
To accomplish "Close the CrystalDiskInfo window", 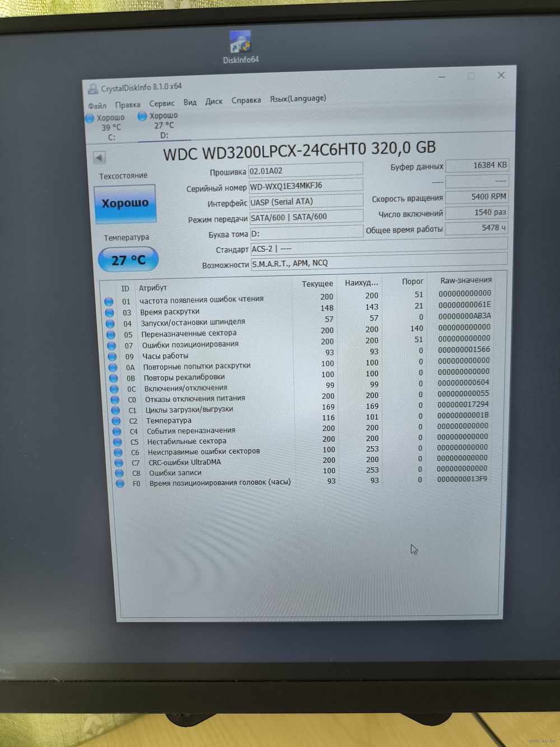I will [x=501, y=75].
